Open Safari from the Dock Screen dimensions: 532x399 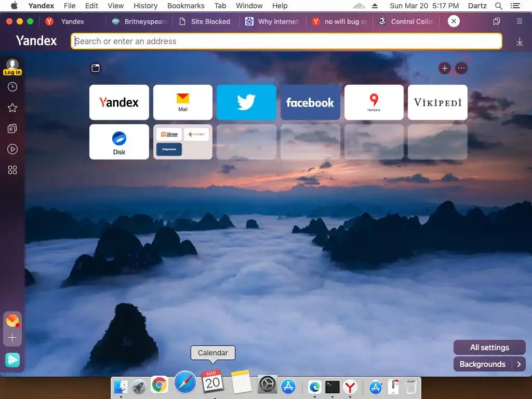tap(185, 382)
